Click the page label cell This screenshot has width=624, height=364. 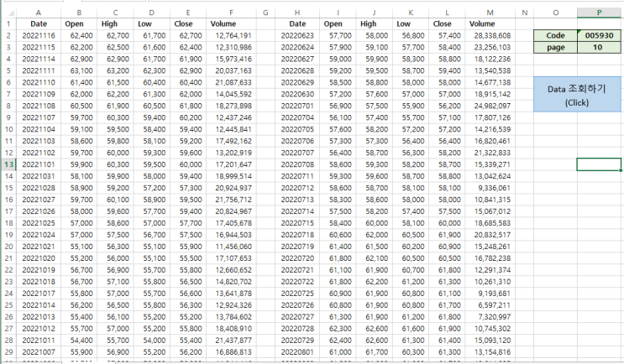(x=555, y=47)
